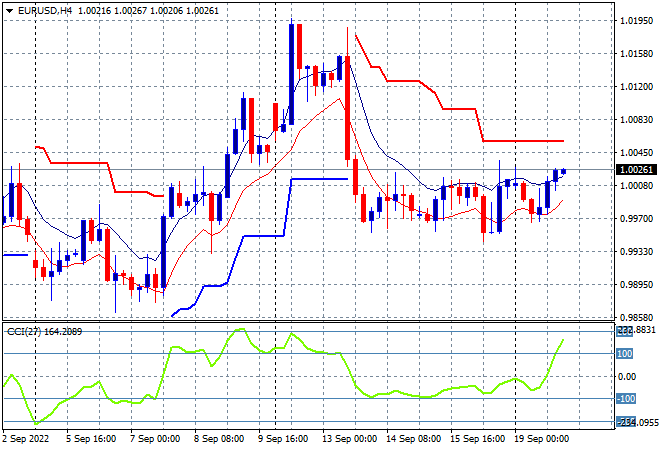The image size is (660, 450).
Task: Click the 5 Sep 16:00 time label
Action: [x=91, y=439]
